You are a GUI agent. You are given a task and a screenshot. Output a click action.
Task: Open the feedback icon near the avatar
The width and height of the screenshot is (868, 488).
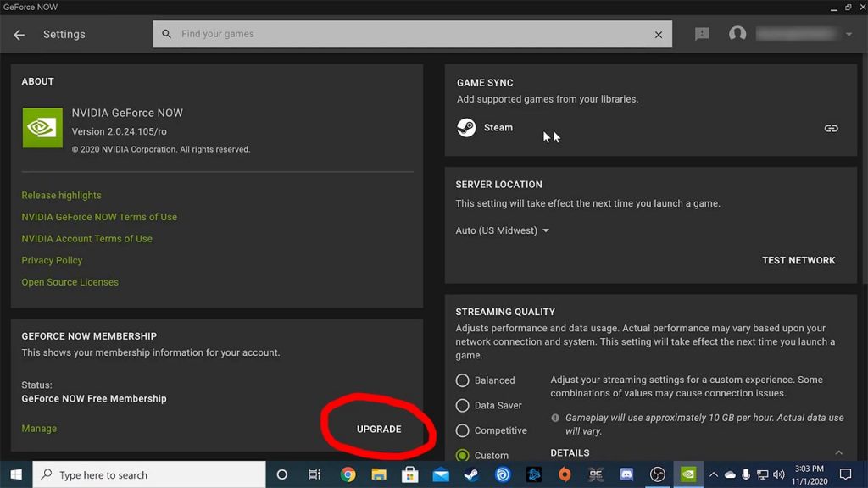coord(702,34)
